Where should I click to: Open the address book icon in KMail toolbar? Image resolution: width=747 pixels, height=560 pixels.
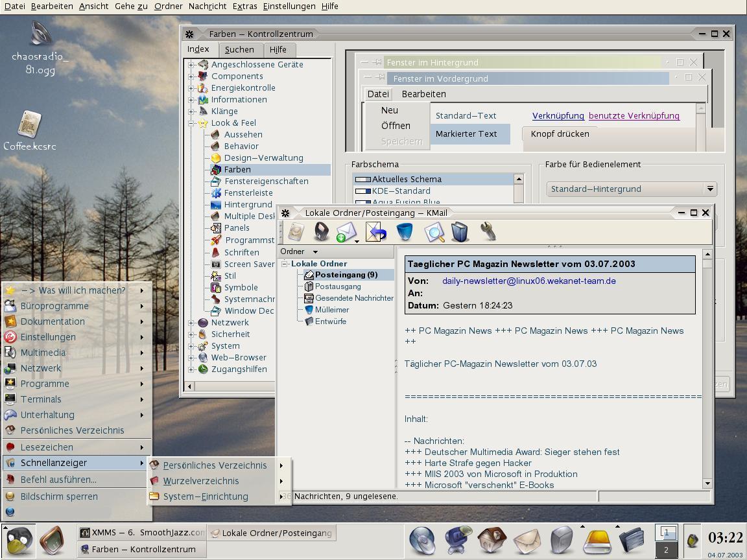pos(460,233)
